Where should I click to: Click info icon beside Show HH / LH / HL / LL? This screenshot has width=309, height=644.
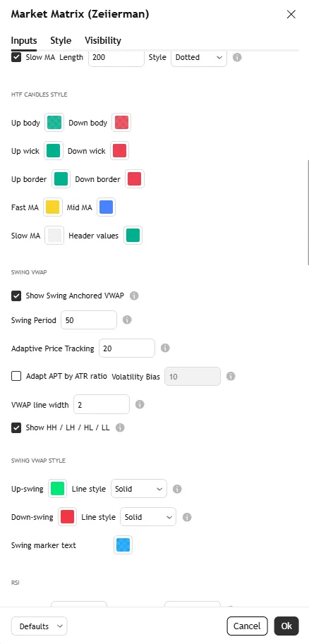pyautogui.click(x=120, y=428)
